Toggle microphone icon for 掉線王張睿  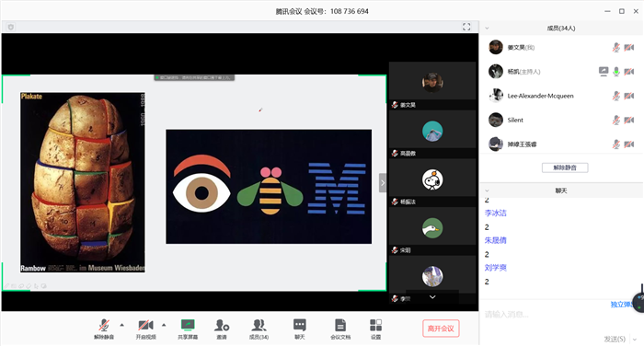coord(616,144)
